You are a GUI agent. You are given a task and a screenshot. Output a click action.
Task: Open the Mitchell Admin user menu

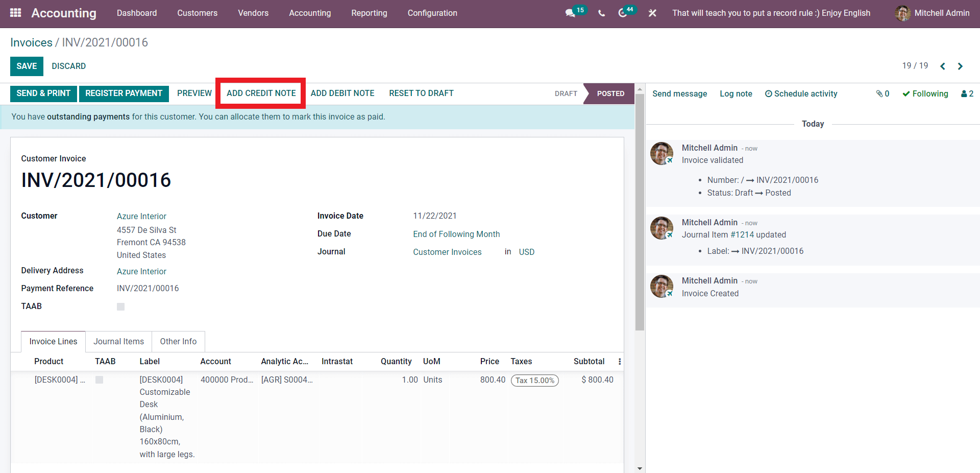coord(932,13)
